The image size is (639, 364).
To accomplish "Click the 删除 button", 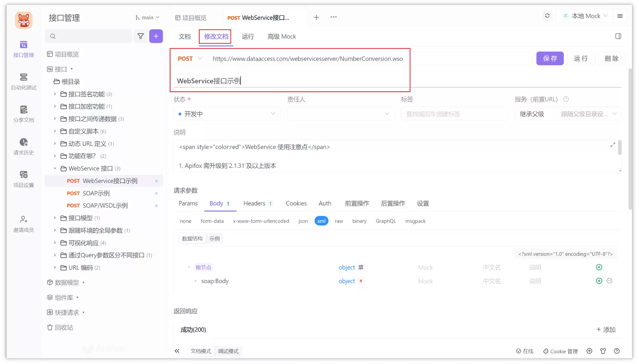I will click(x=611, y=58).
